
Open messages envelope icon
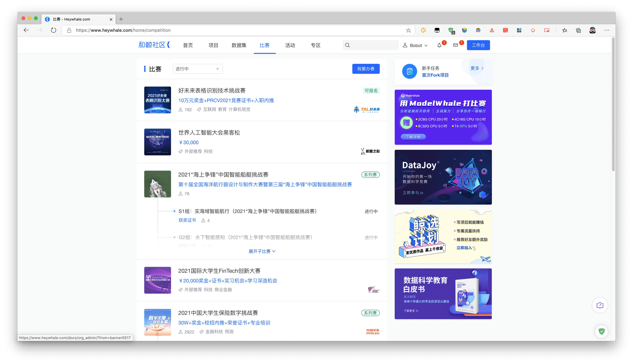coord(455,45)
